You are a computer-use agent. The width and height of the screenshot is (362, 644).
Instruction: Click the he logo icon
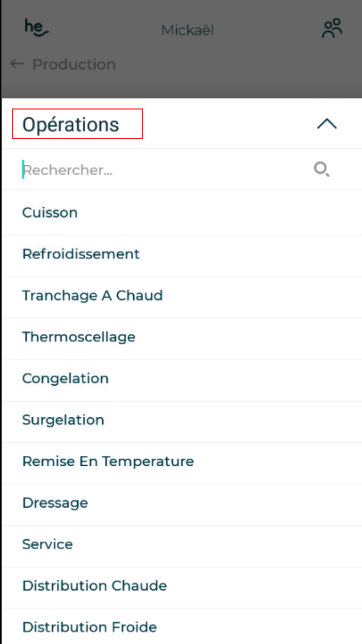click(37, 28)
